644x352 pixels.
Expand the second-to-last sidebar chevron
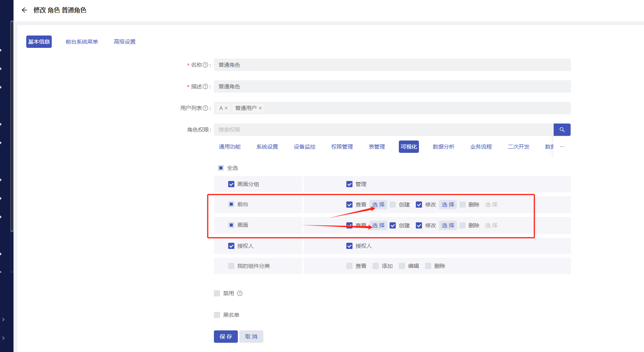[3, 320]
